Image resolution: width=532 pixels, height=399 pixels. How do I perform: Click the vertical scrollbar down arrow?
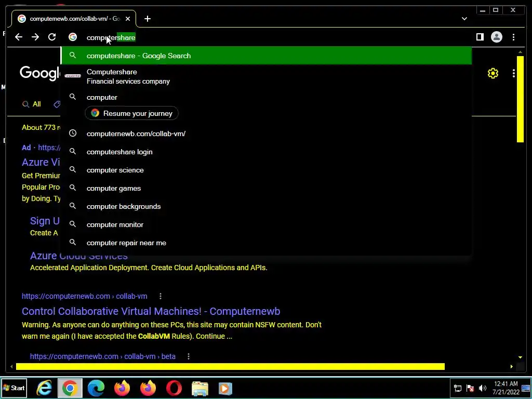tap(520, 357)
